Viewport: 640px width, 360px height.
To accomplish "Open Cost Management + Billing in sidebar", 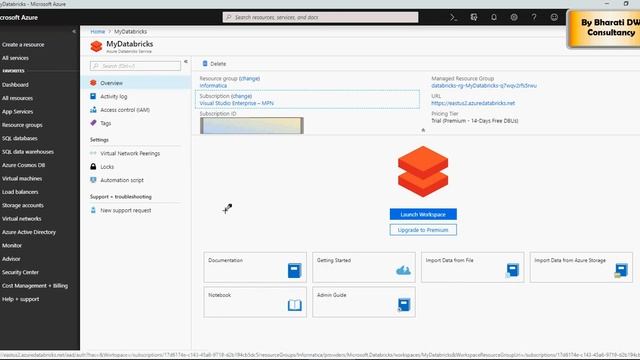I will coord(35,286).
